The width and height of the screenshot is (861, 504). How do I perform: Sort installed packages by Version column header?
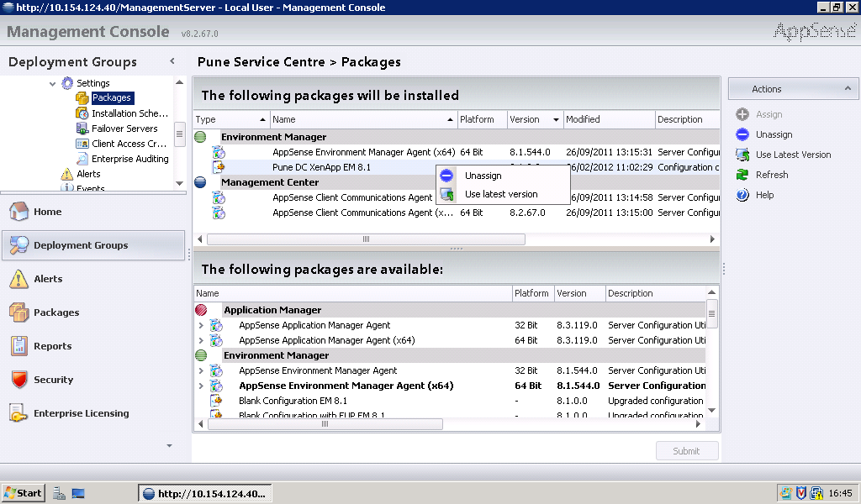(526, 119)
